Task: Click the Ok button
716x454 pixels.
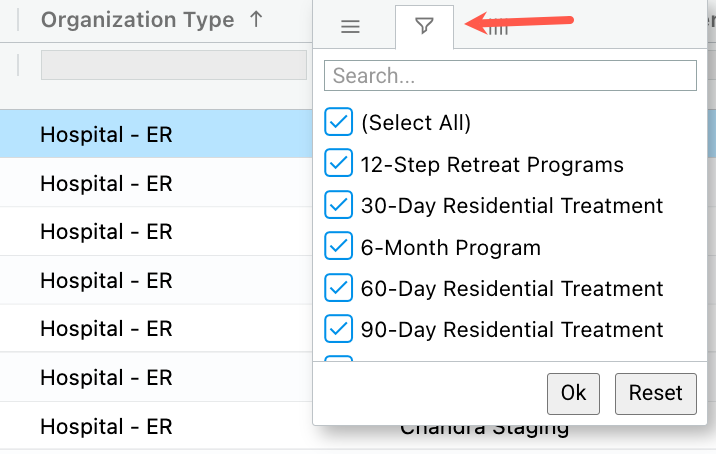Action: pos(573,393)
